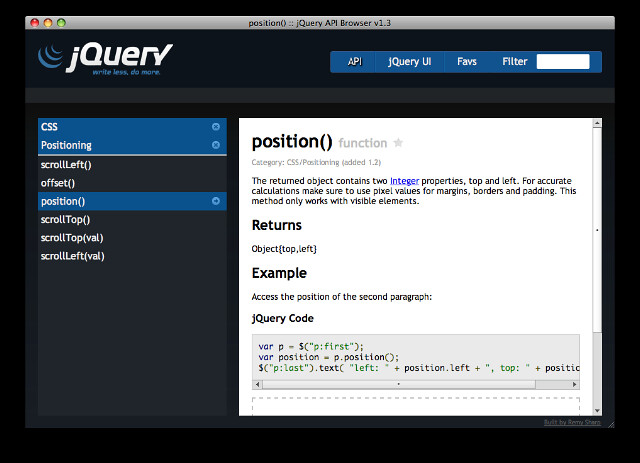Click the jQuery logo
This screenshot has width=640, height=463.
105,59
